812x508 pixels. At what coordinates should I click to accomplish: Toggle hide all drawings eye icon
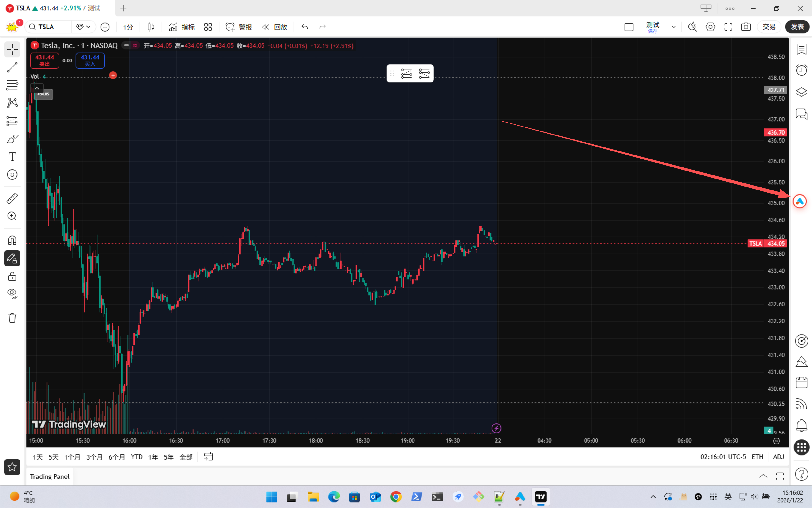pyautogui.click(x=12, y=294)
